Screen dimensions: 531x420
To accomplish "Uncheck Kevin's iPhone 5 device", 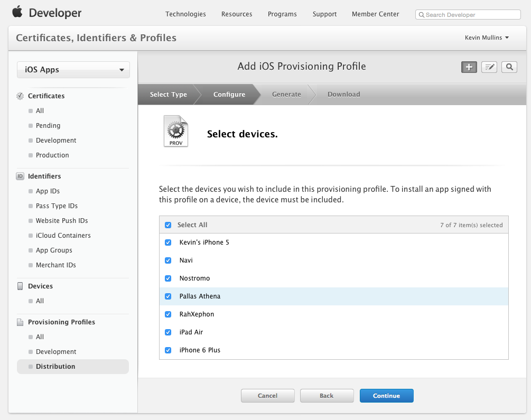I will point(168,242).
